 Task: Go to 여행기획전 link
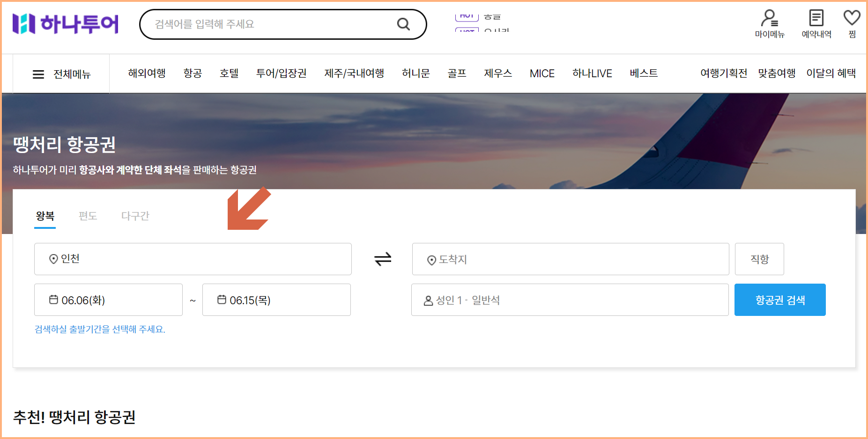[724, 73]
